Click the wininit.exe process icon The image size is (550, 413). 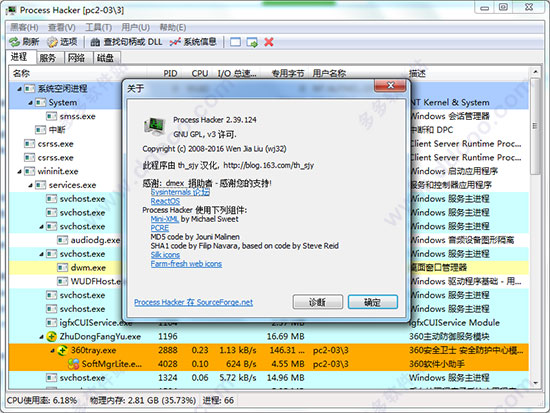click(29, 171)
